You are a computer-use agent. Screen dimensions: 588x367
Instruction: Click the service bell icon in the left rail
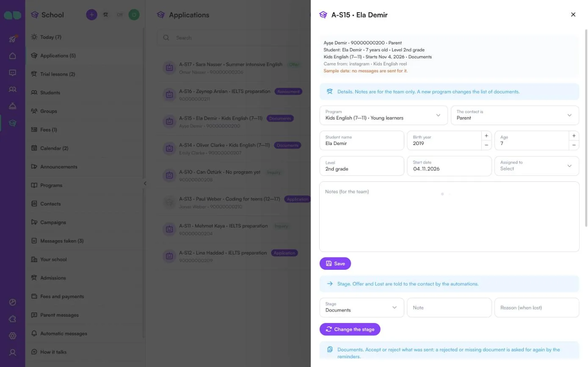(13, 106)
